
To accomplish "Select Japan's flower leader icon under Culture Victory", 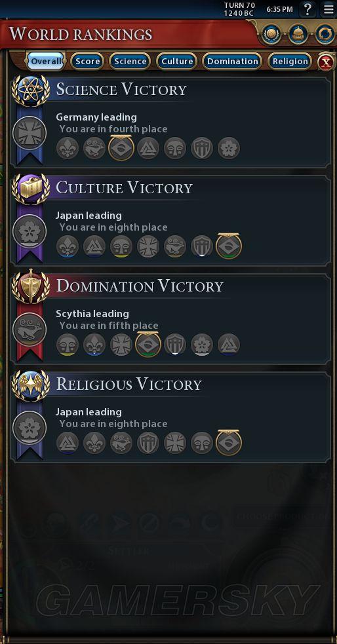I will click(30, 231).
